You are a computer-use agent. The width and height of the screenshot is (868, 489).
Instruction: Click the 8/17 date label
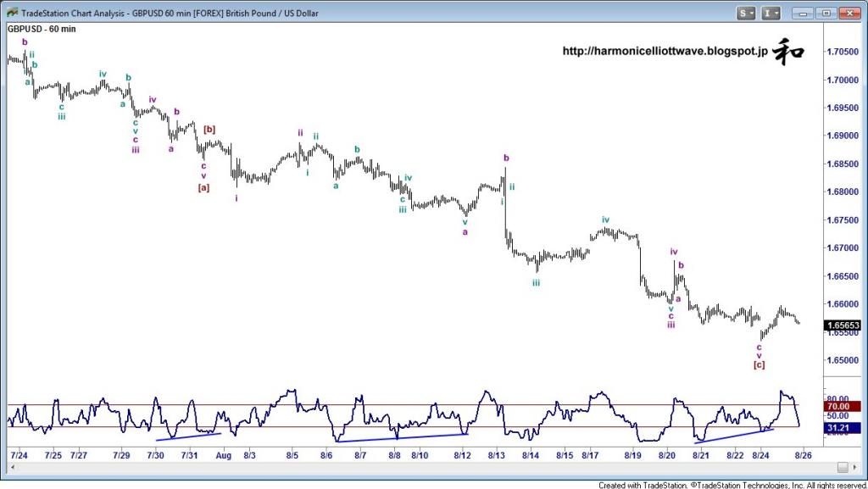click(x=590, y=455)
